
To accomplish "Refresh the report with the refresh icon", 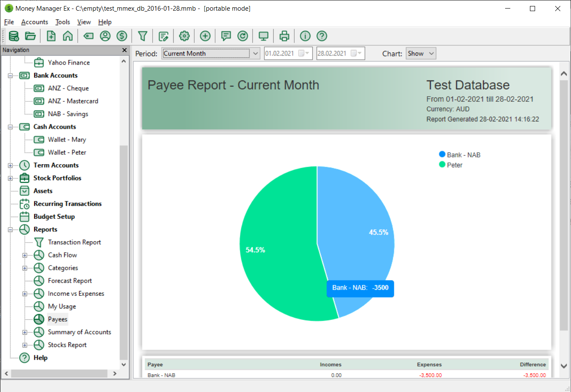I will 243,36.
